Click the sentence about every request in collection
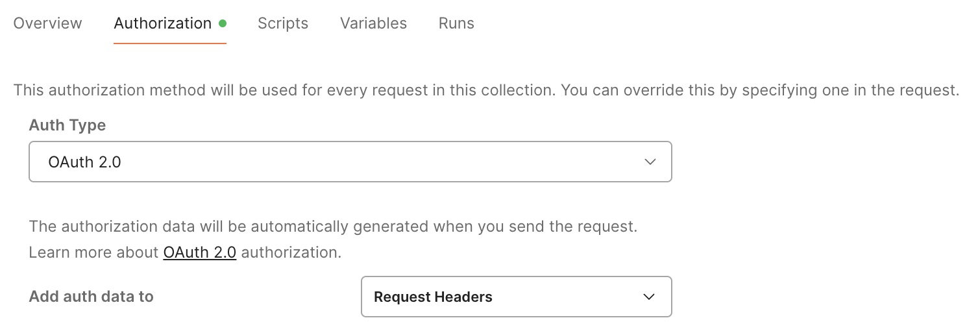 click(284, 90)
